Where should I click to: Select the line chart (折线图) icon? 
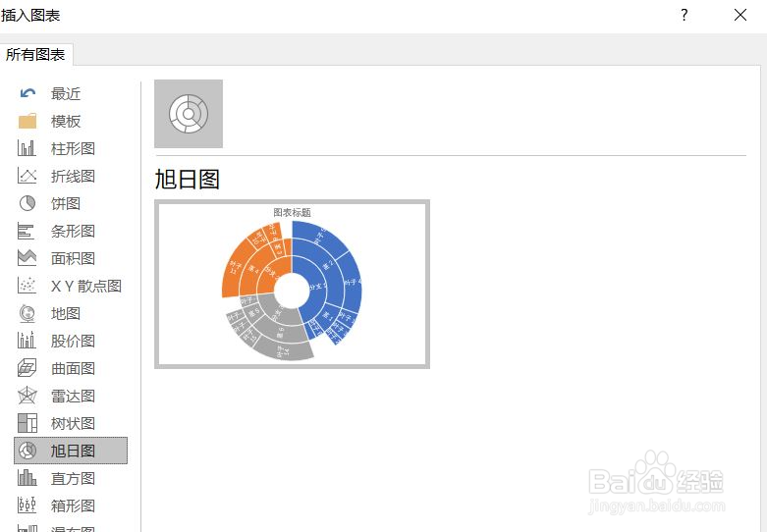pyautogui.click(x=27, y=176)
